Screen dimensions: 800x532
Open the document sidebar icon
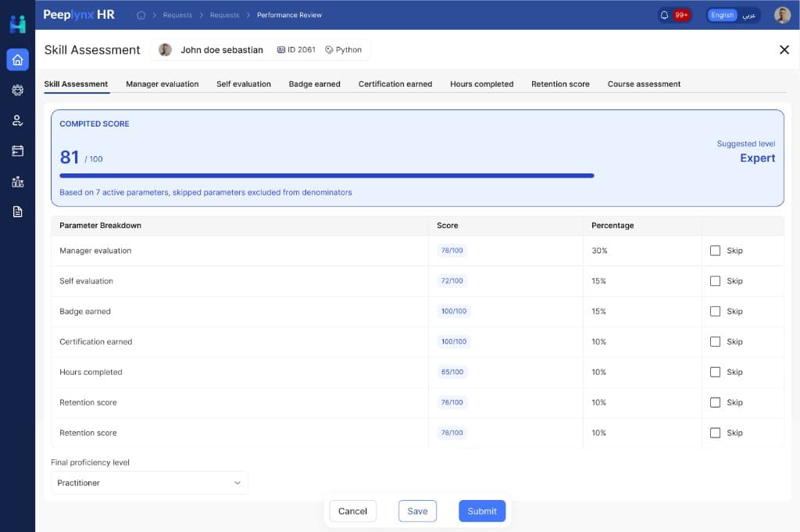pyautogui.click(x=17, y=212)
